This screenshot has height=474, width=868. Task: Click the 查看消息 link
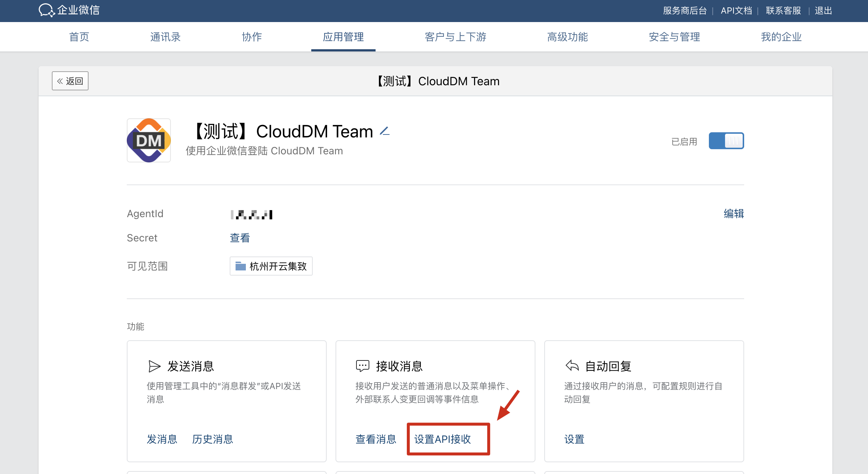pyautogui.click(x=376, y=439)
